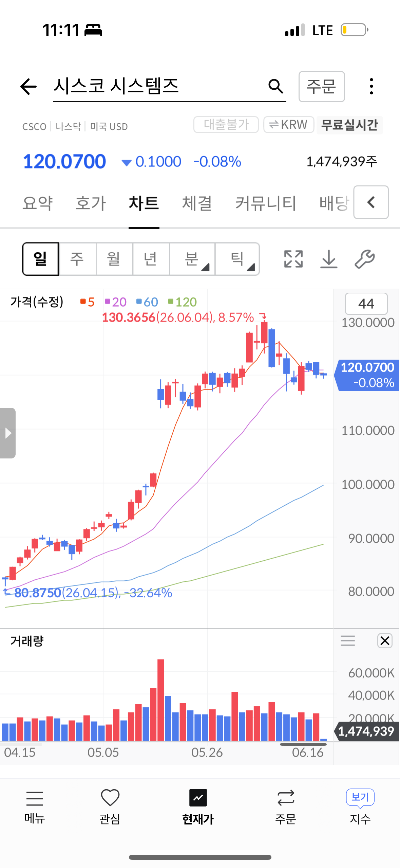Tap the high price label 130.3656

click(129, 318)
